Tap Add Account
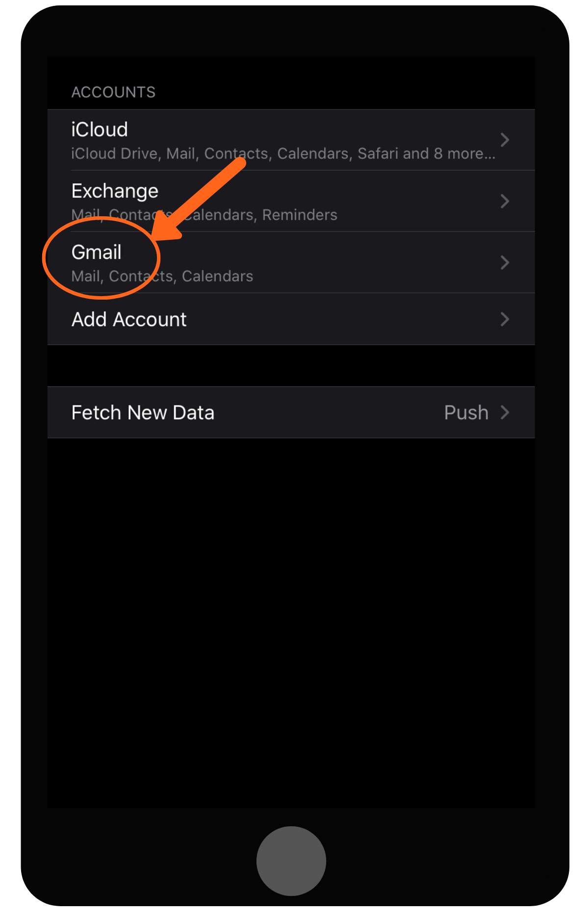 pyautogui.click(x=129, y=320)
